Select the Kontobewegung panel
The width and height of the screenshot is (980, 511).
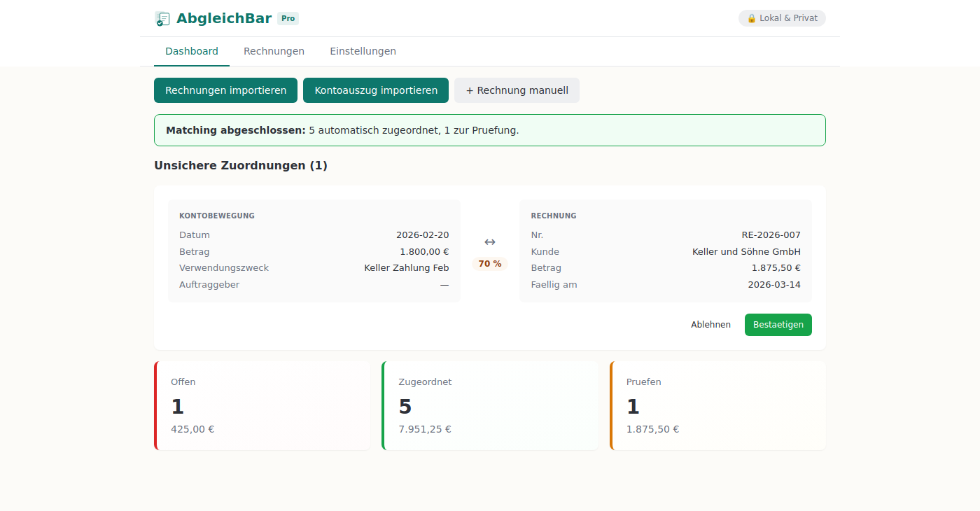(314, 251)
